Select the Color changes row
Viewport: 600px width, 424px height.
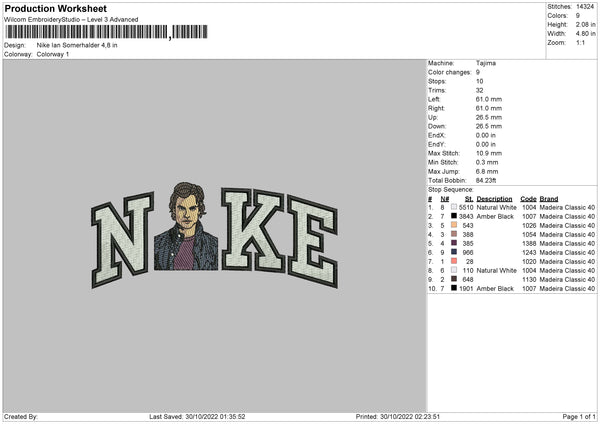[454, 72]
